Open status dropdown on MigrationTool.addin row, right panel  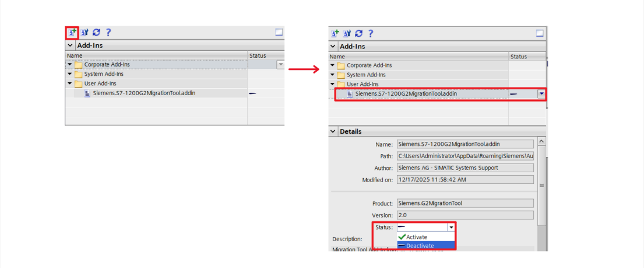542,94
